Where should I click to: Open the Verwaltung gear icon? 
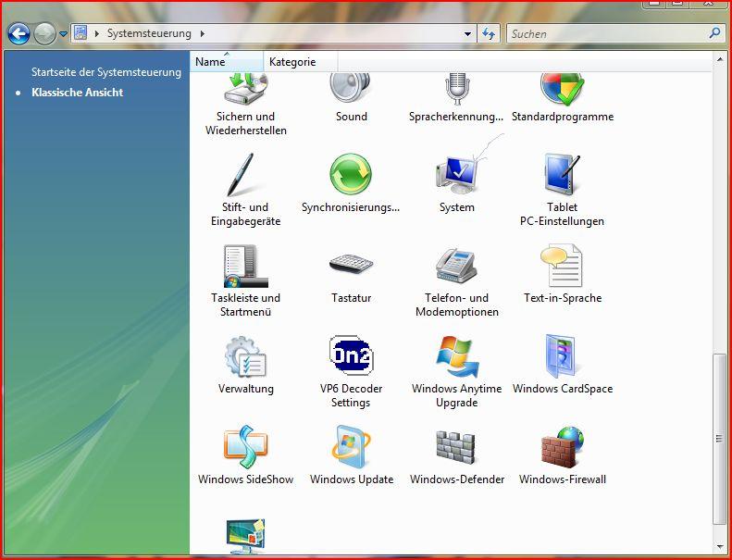coord(245,356)
